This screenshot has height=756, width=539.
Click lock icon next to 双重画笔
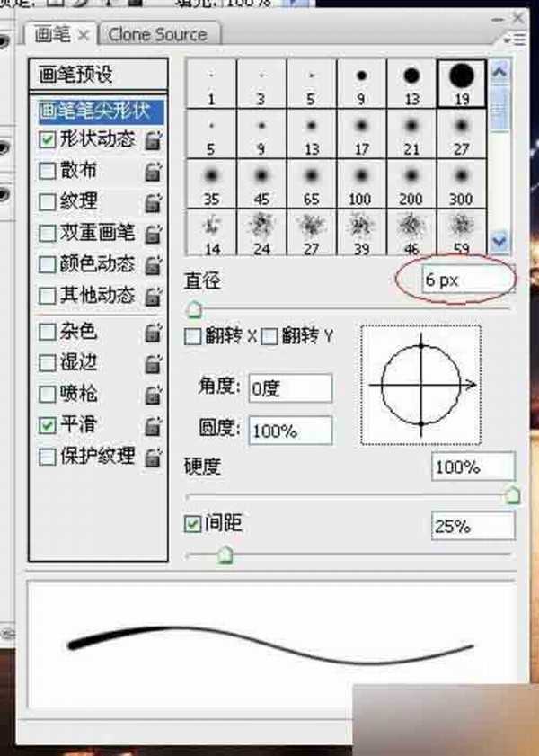point(154,235)
